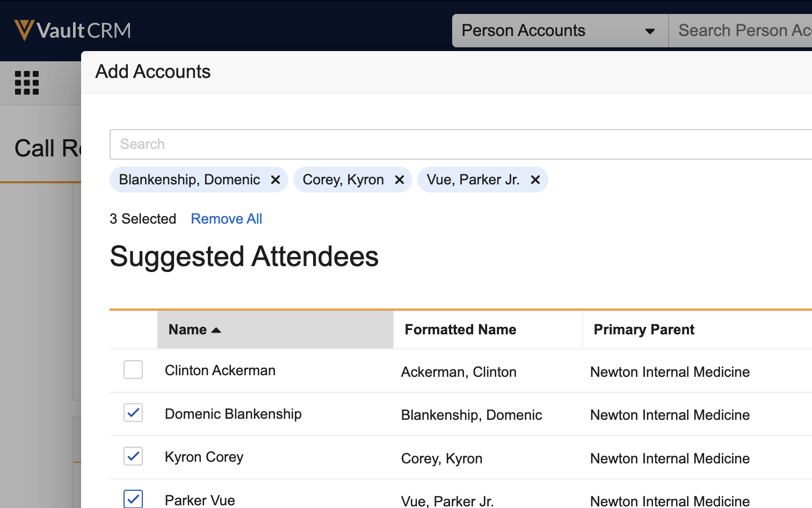Sort by Formatted Name column header
Screen dimensions: 812x508
pyautogui.click(x=460, y=330)
